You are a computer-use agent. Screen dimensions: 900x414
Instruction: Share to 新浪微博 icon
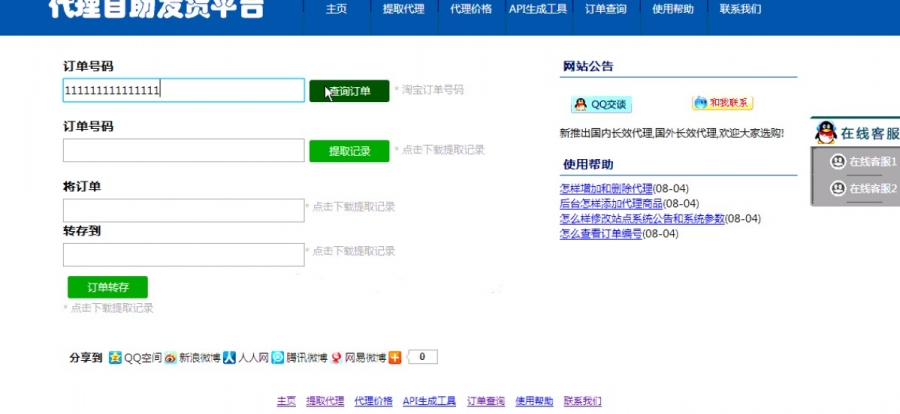pos(170,358)
